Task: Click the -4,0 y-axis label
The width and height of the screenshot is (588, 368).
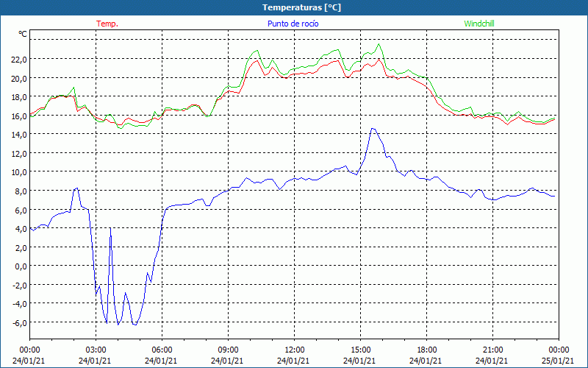Action: point(20,303)
